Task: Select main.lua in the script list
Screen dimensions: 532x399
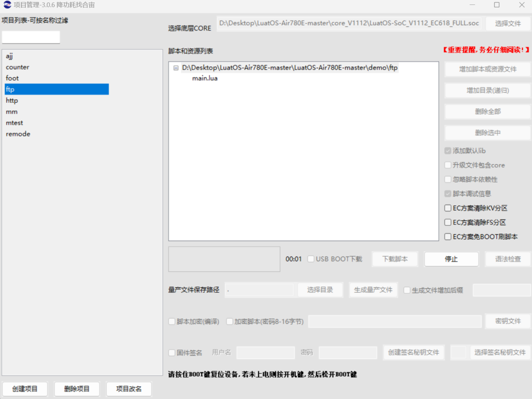Action: 204,78
